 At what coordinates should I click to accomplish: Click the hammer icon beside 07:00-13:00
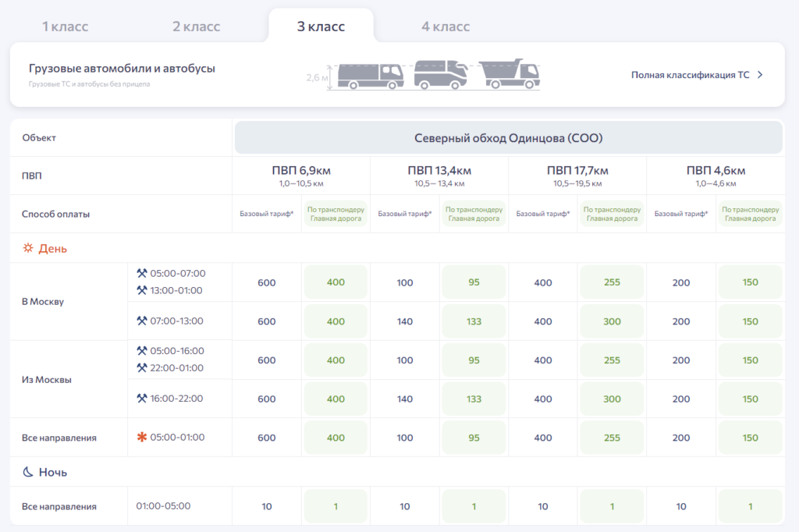coord(142,321)
